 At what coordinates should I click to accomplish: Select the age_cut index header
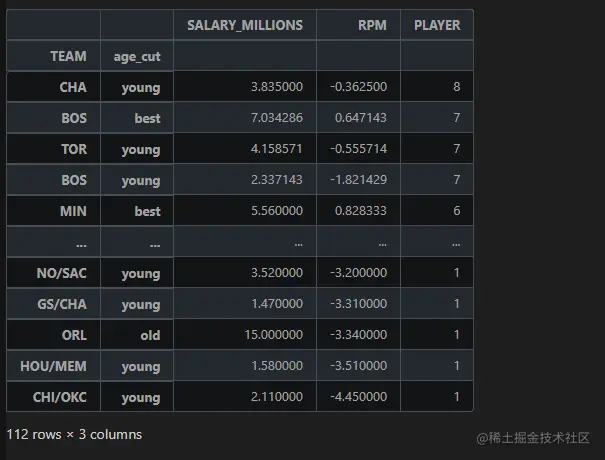137,57
